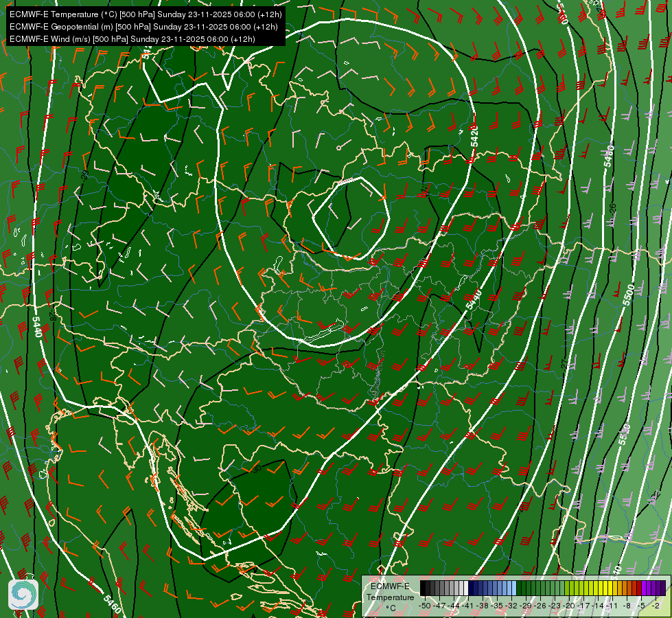The image size is (672, 618).
Task: Click the ECMWF-E Temperature °C legend title
Action: click(390, 597)
